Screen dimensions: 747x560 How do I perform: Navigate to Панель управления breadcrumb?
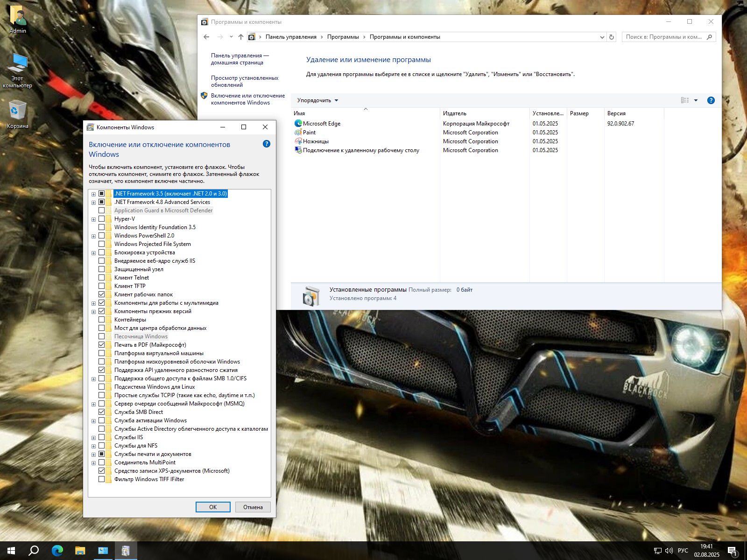pyautogui.click(x=291, y=37)
